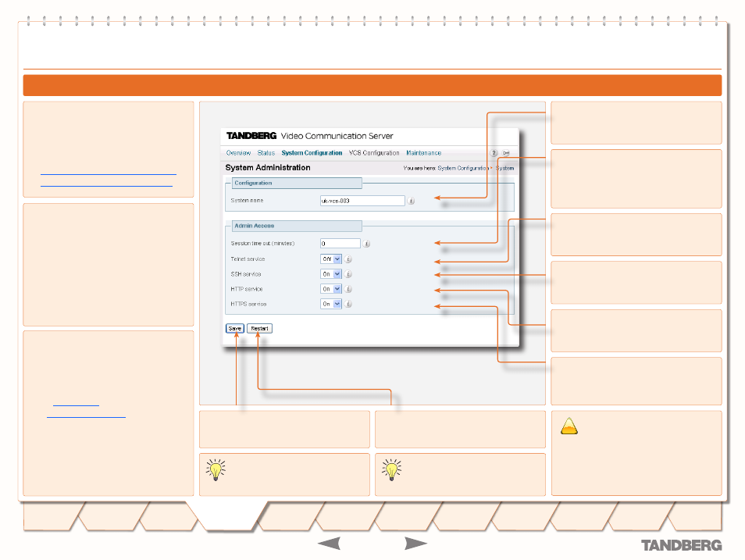The height and width of the screenshot is (560, 745).
Task: Open help via the question mark icon
Action: click(494, 153)
